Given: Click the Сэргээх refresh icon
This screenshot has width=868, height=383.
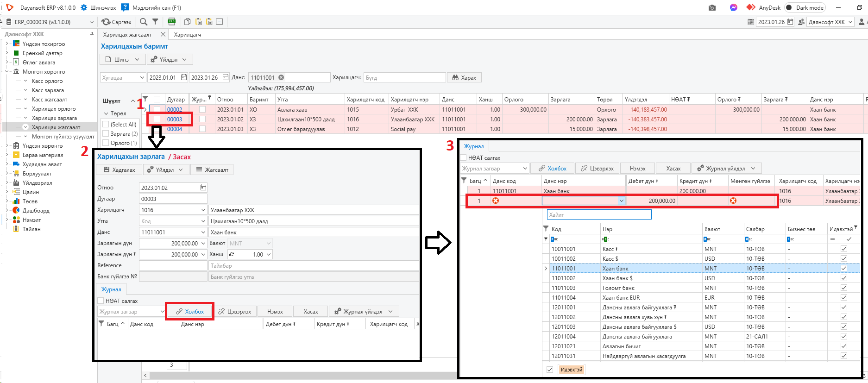Looking at the screenshot, I should point(106,22).
